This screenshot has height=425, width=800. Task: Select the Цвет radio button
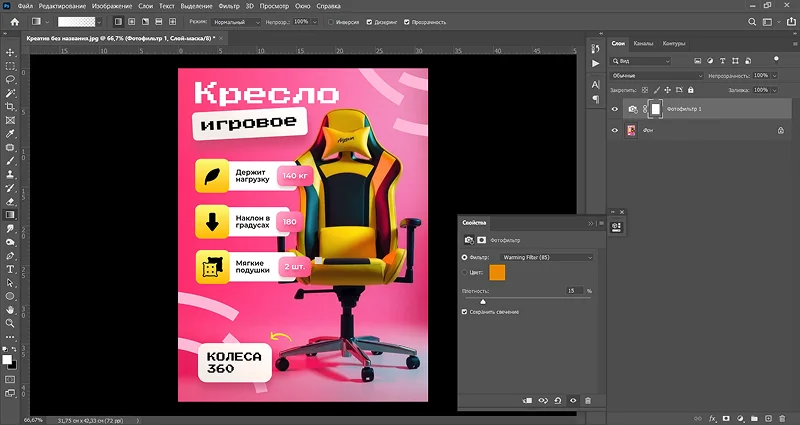click(x=464, y=272)
